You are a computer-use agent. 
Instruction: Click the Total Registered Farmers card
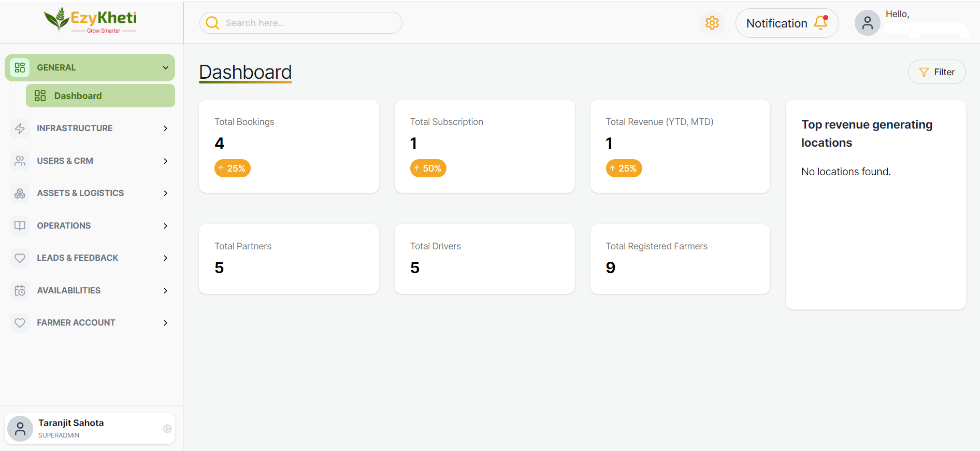click(x=680, y=259)
